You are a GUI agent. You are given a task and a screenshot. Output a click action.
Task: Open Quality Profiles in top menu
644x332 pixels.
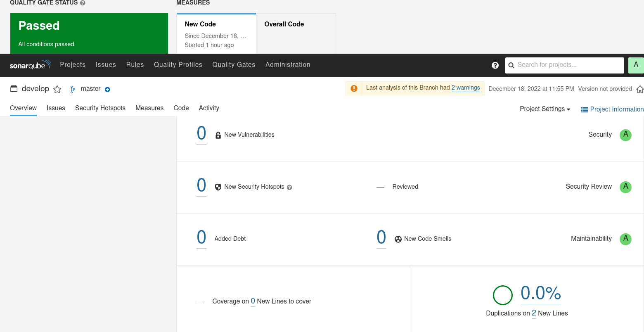click(178, 65)
